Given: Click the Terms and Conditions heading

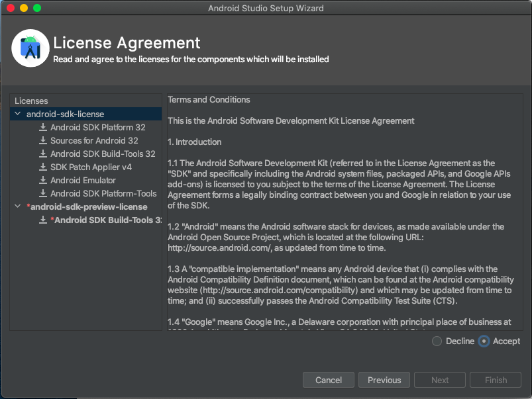Looking at the screenshot, I should click(209, 100).
